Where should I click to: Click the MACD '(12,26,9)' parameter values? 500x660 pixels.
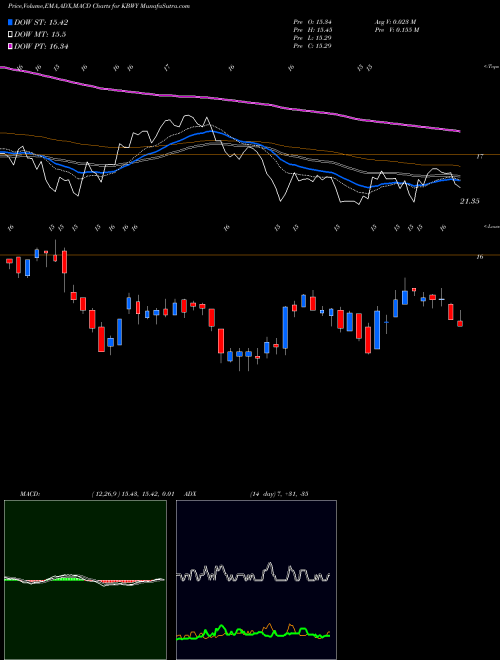click(x=133, y=494)
